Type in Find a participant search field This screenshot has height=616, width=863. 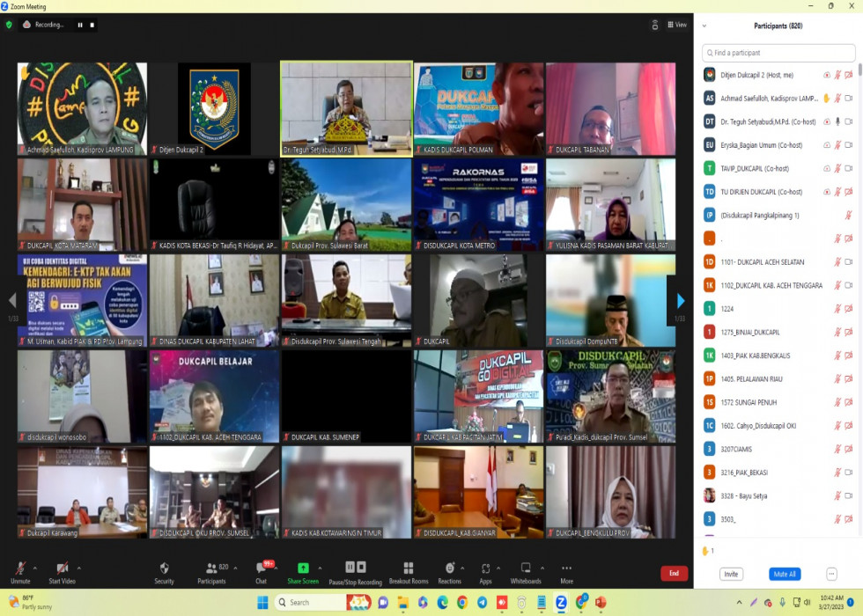tap(779, 53)
